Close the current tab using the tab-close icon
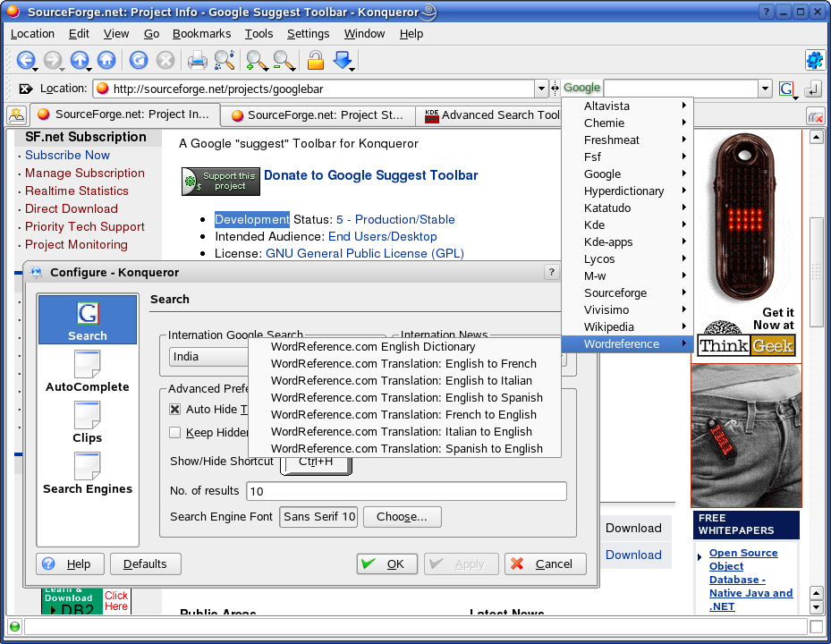Screen dimensions: 831x644 pos(815,115)
